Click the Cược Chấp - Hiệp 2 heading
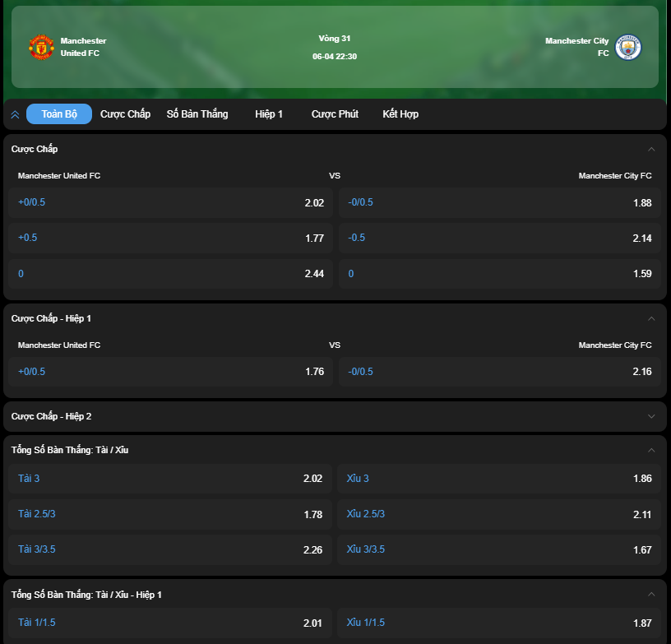Image resolution: width=671 pixels, height=644 pixels. pyautogui.click(x=51, y=416)
